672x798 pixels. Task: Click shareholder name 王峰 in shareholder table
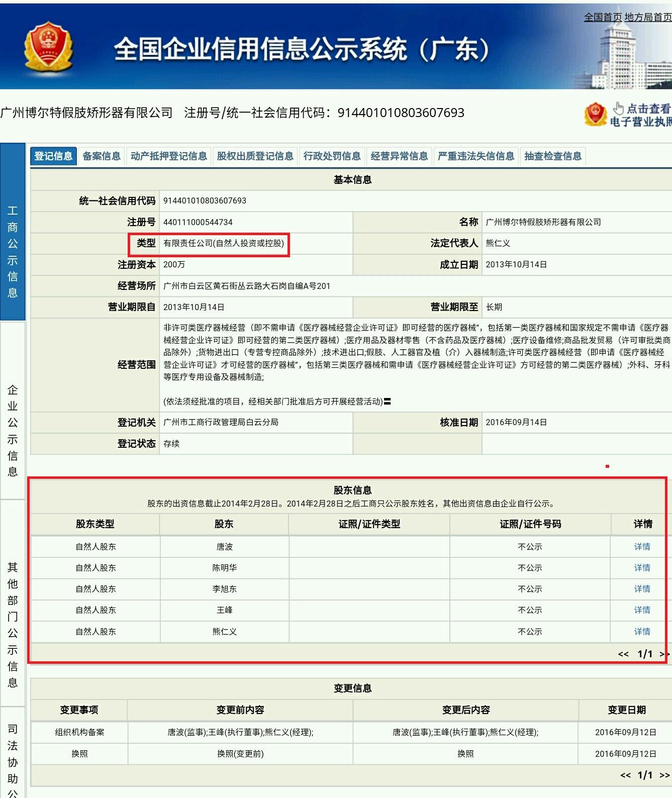pyautogui.click(x=225, y=610)
